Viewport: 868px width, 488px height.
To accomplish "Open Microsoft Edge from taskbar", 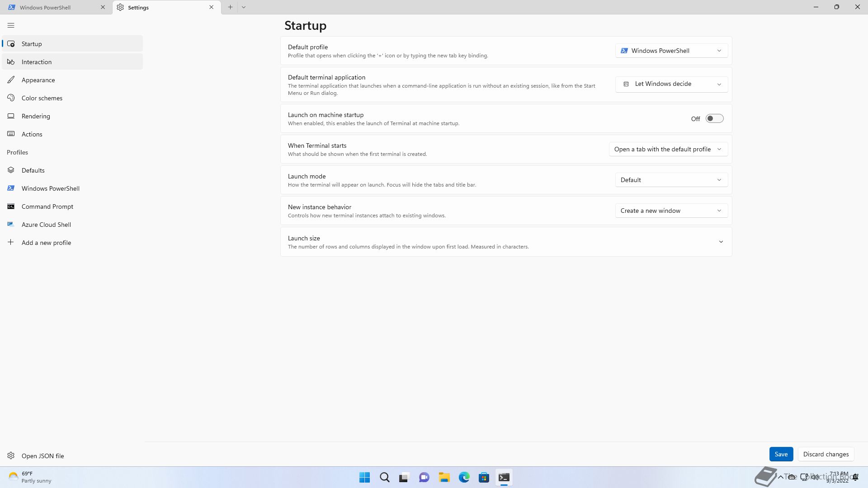I will (464, 477).
